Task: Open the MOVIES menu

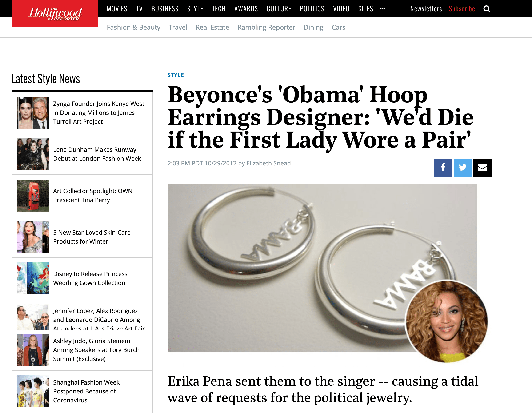Action: click(117, 9)
